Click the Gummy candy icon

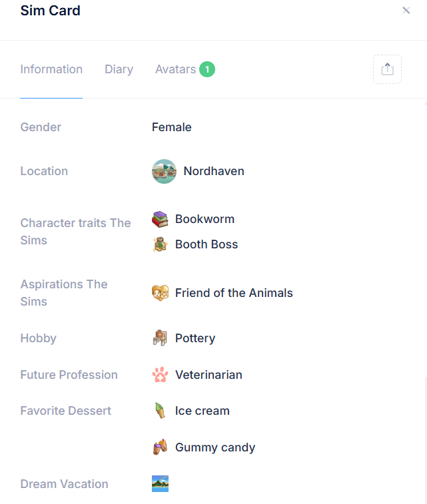[160, 447]
